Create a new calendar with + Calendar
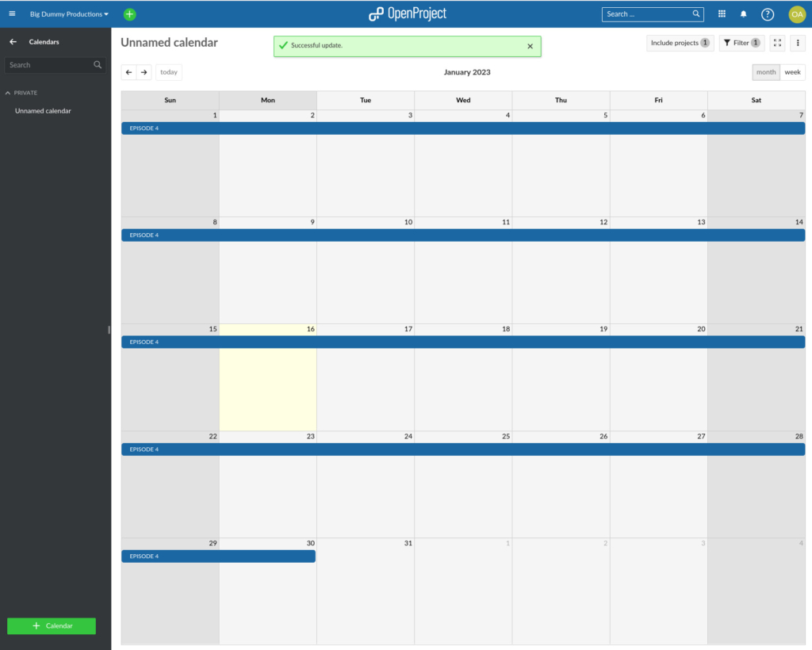This screenshot has height=650, width=812. pos(51,625)
